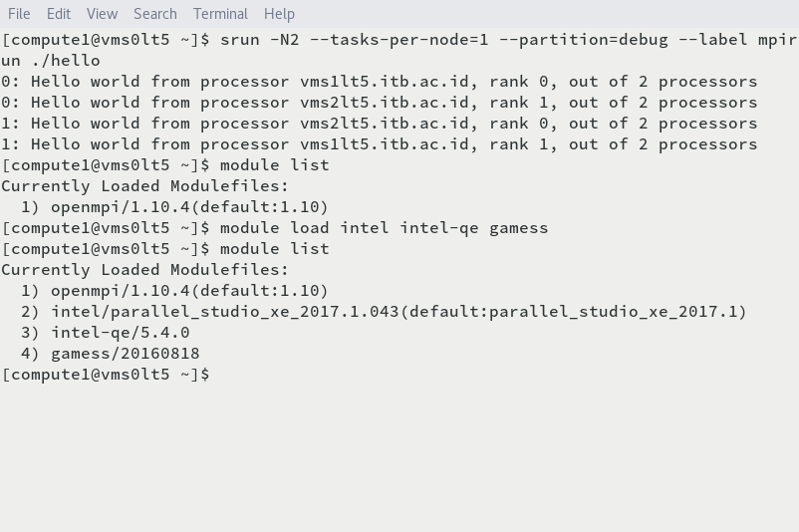Click the second 'module list' command
799x532 pixels.
(274, 249)
